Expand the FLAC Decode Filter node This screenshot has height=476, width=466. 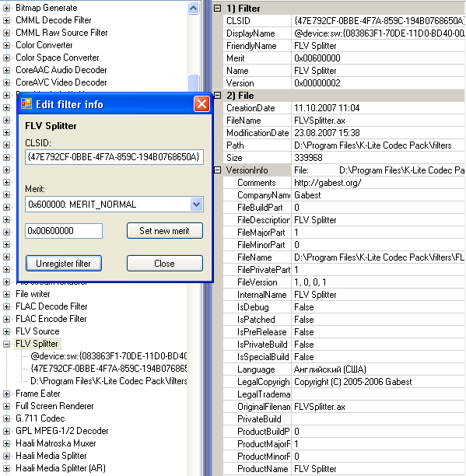(x=6, y=306)
